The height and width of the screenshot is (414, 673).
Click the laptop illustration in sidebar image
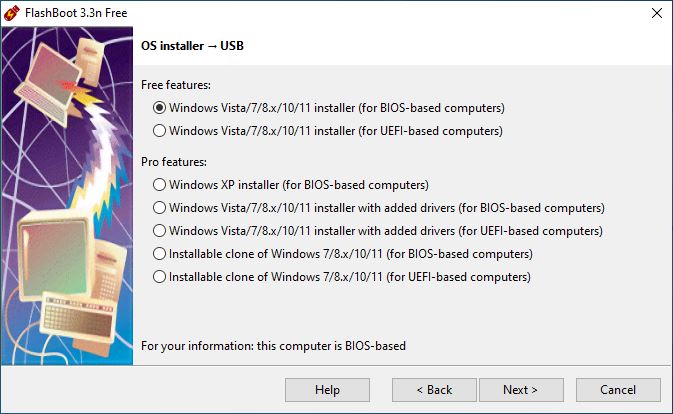pos(49,84)
